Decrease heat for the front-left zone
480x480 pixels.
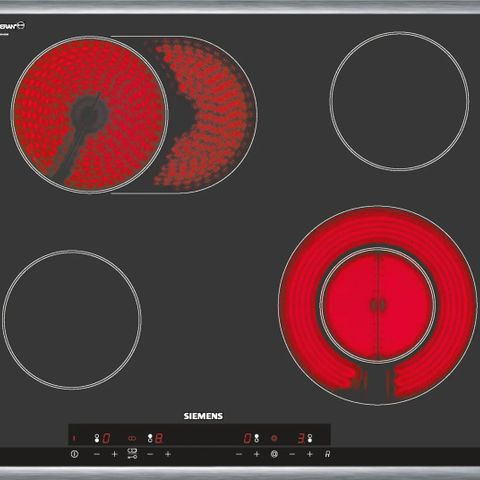click(97, 454)
